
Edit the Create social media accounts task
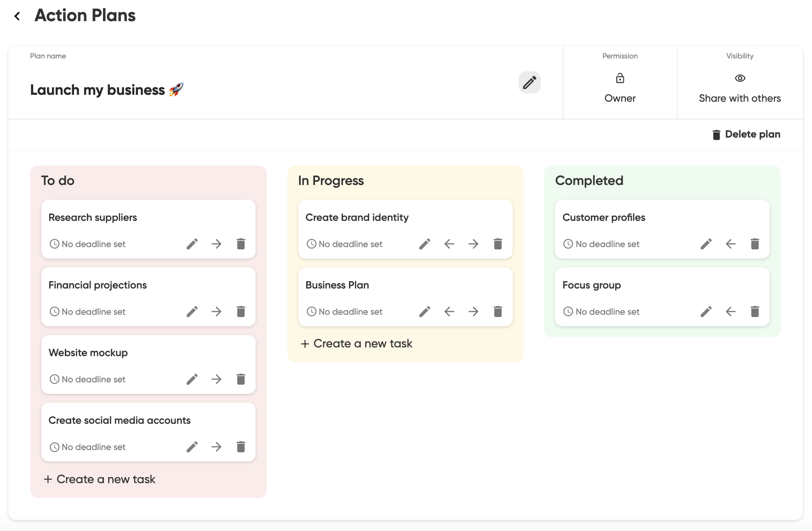coord(192,447)
